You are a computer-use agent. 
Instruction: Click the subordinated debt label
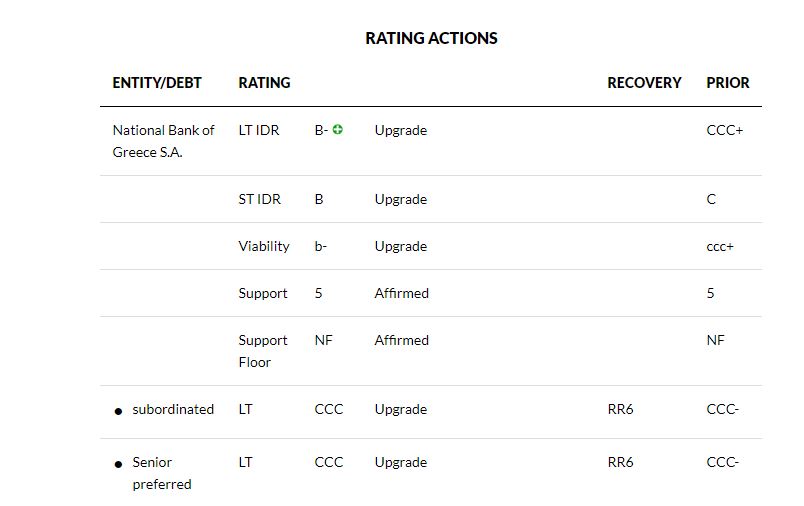173,409
